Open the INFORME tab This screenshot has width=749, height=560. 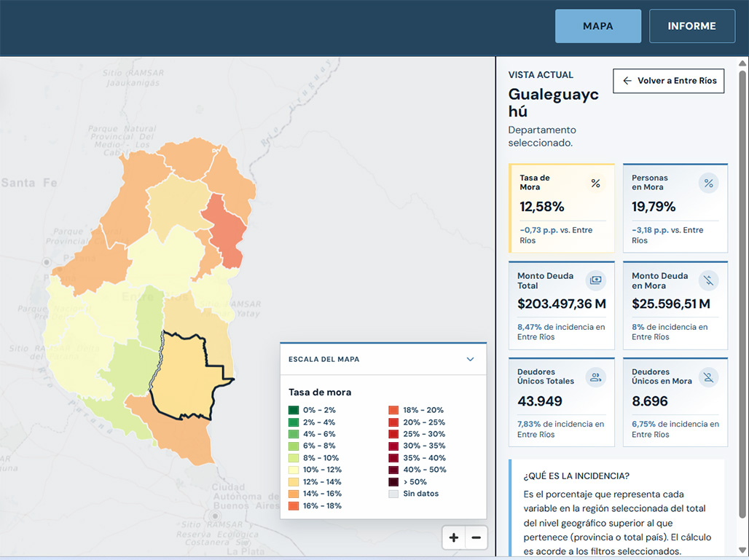(691, 26)
